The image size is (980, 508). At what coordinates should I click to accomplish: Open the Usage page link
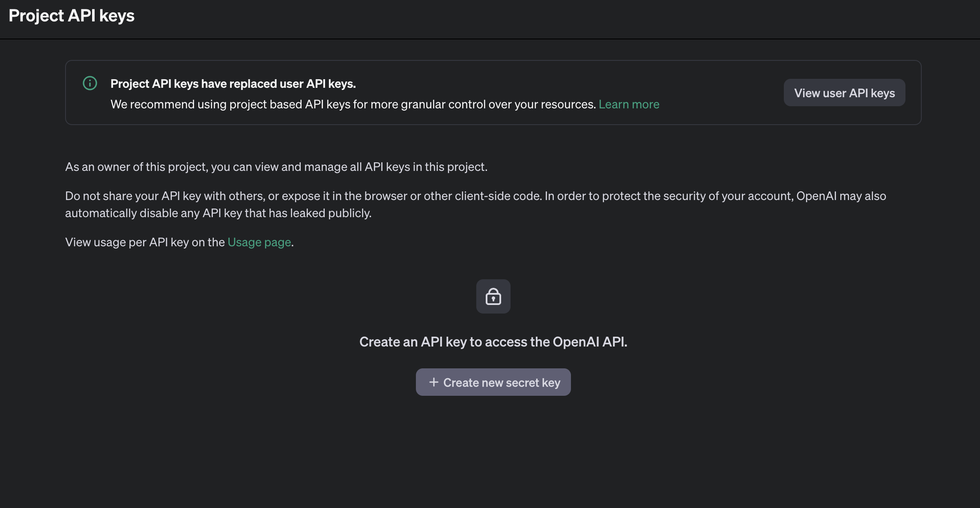coord(259,242)
